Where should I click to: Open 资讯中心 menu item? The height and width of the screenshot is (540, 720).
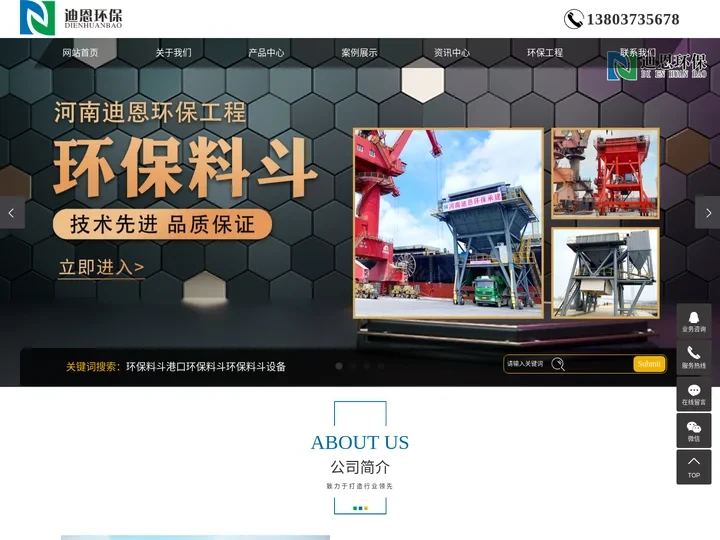[x=452, y=53]
